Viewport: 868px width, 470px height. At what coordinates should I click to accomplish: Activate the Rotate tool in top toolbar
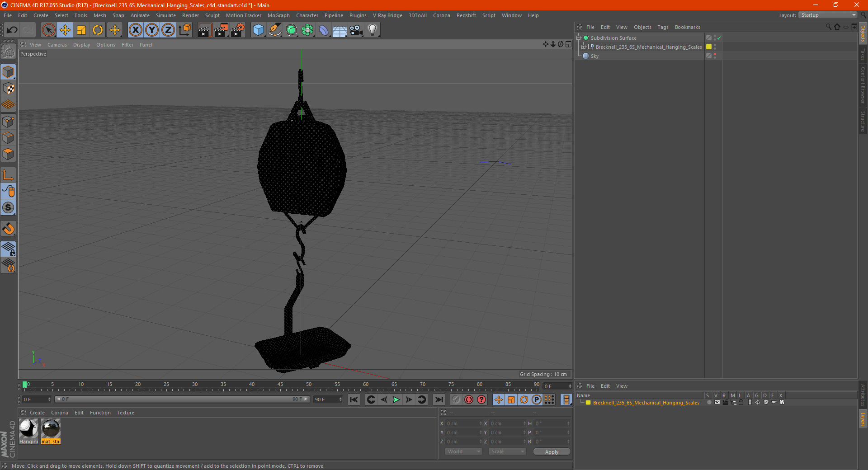(x=98, y=30)
